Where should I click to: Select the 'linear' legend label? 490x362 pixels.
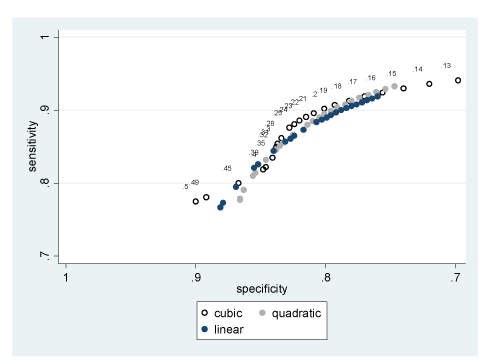coord(229,329)
